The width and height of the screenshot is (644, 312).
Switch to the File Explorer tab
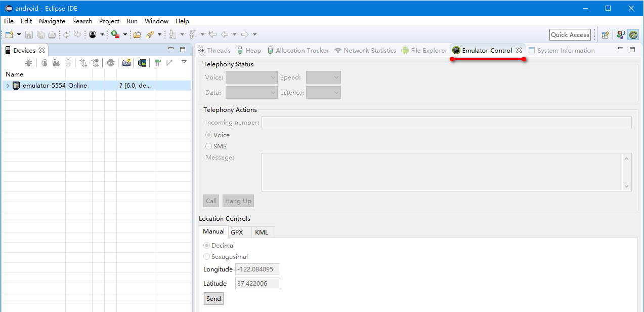424,51
